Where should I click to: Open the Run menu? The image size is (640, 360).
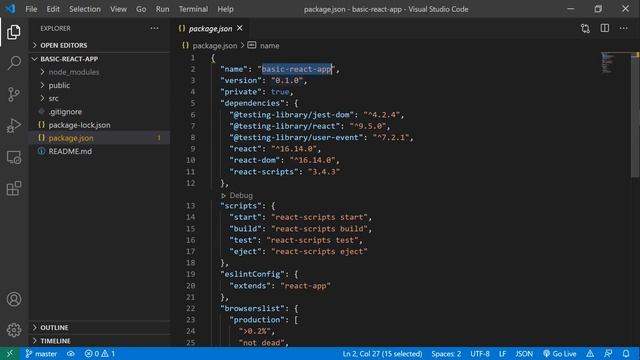pyautogui.click(x=162, y=9)
